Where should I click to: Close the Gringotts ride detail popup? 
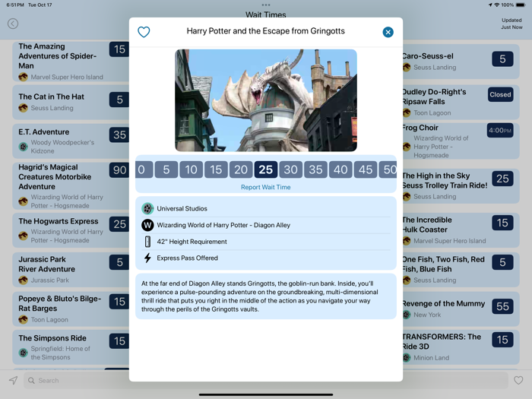[388, 32]
